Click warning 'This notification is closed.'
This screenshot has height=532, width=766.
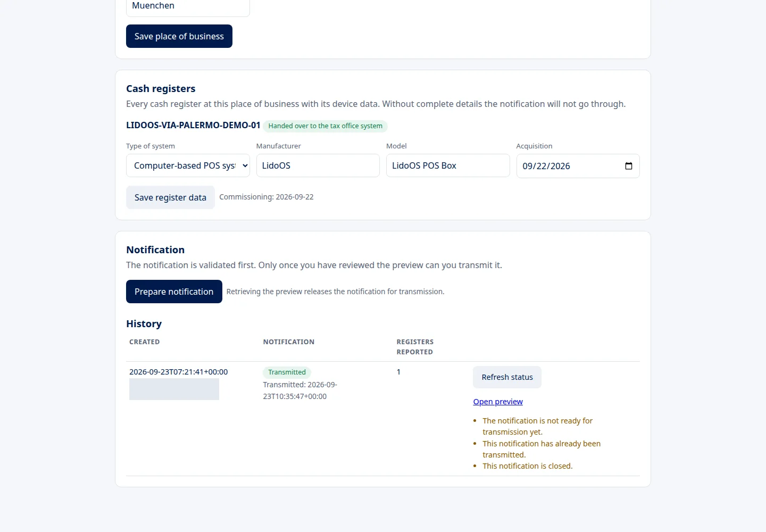[527, 466]
